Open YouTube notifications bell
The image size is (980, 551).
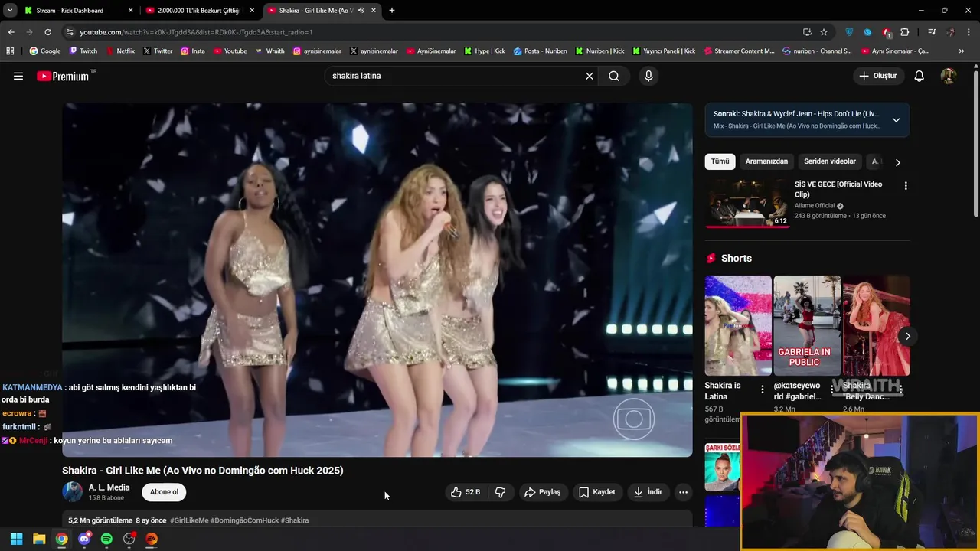click(x=920, y=76)
